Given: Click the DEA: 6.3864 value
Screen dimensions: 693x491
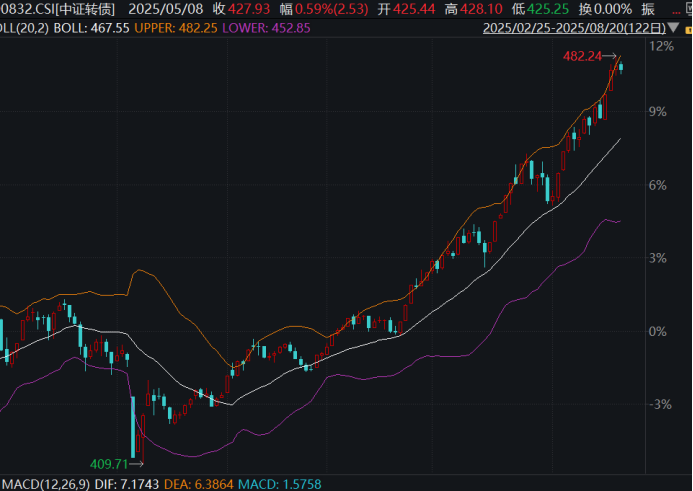Looking at the screenshot, I should (x=199, y=484).
